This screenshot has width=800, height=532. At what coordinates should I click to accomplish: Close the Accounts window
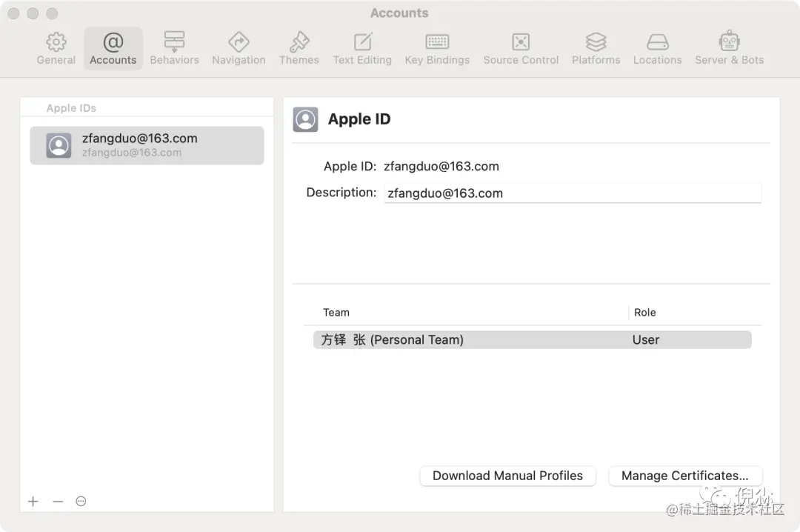14,13
